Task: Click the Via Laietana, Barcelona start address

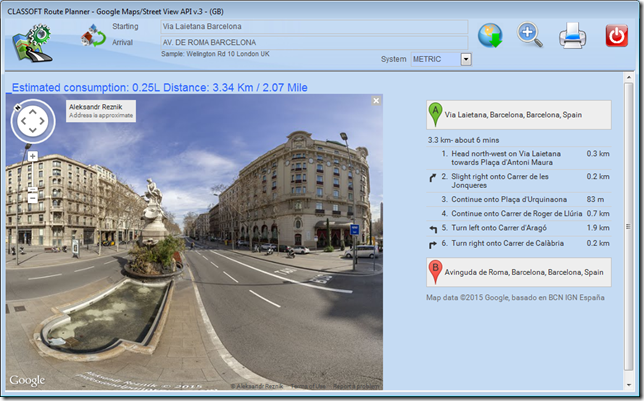Action: 513,115
